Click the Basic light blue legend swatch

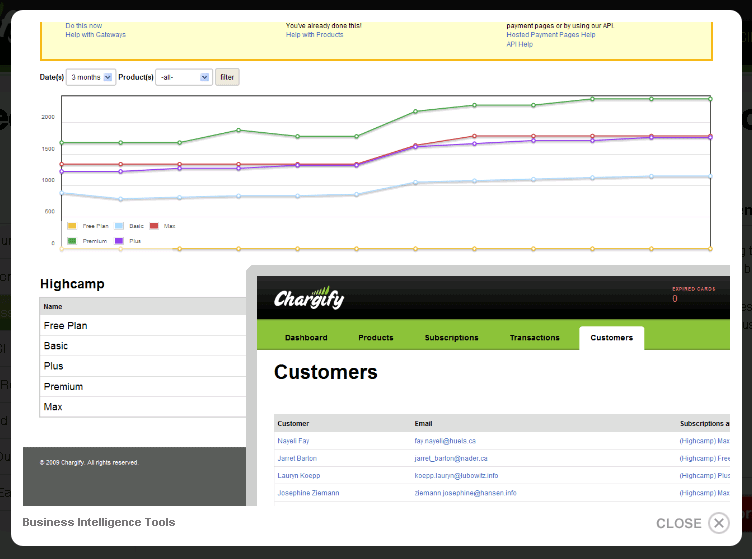tap(119, 226)
